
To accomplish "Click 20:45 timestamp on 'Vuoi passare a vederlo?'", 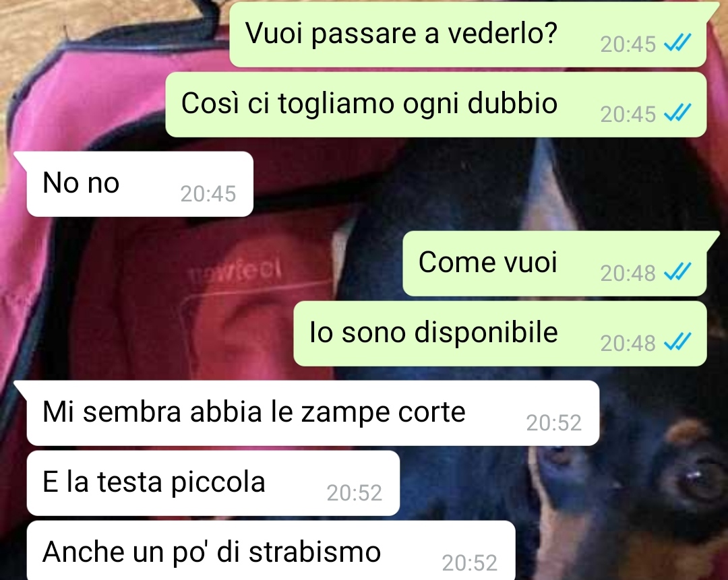I will [x=628, y=44].
